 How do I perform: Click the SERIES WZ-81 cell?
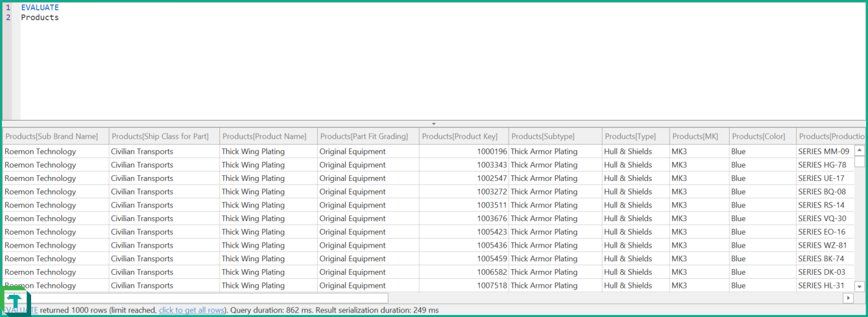825,245
